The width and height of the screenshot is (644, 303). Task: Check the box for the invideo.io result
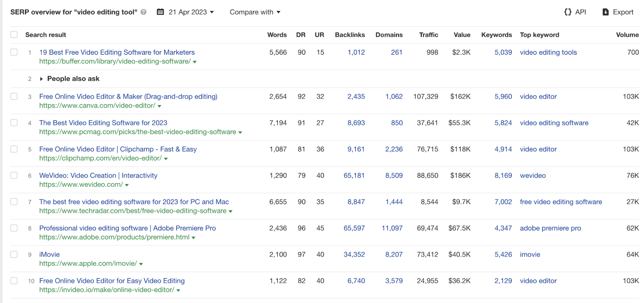(14, 281)
